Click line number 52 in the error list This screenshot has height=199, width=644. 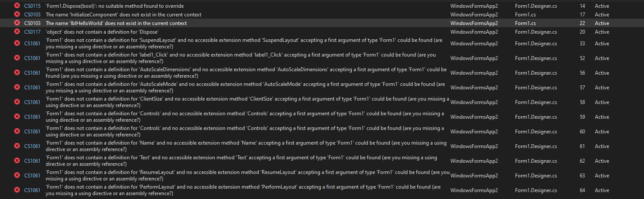tap(582, 58)
